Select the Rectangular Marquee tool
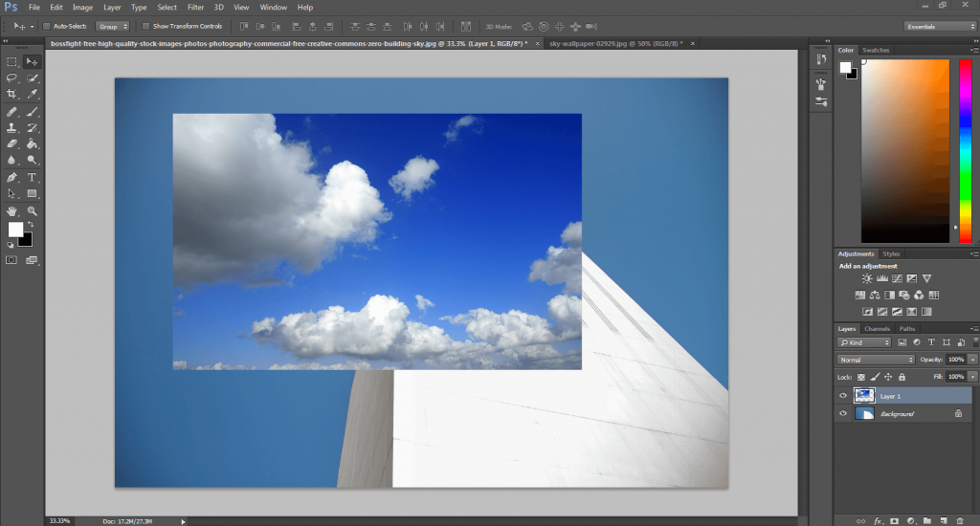Viewport: 980px width, 526px height. pos(11,62)
